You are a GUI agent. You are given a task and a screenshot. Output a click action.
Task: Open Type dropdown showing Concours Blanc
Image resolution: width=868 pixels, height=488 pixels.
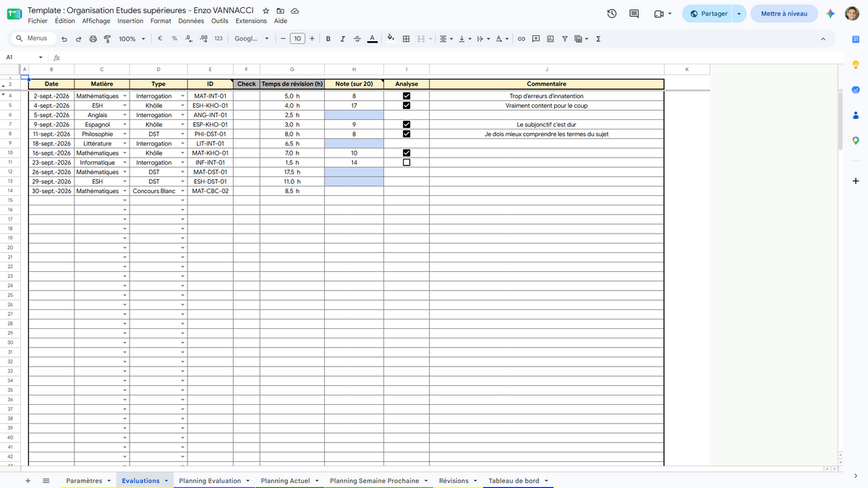(x=182, y=192)
